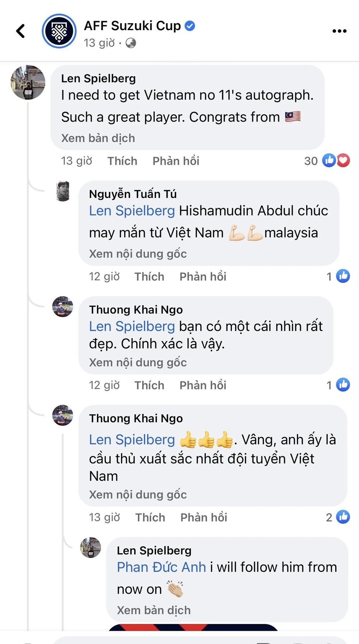Image resolution: width=359 pixels, height=644 pixels.
Task: Open the three-dots more options menu
Action: point(339,31)
